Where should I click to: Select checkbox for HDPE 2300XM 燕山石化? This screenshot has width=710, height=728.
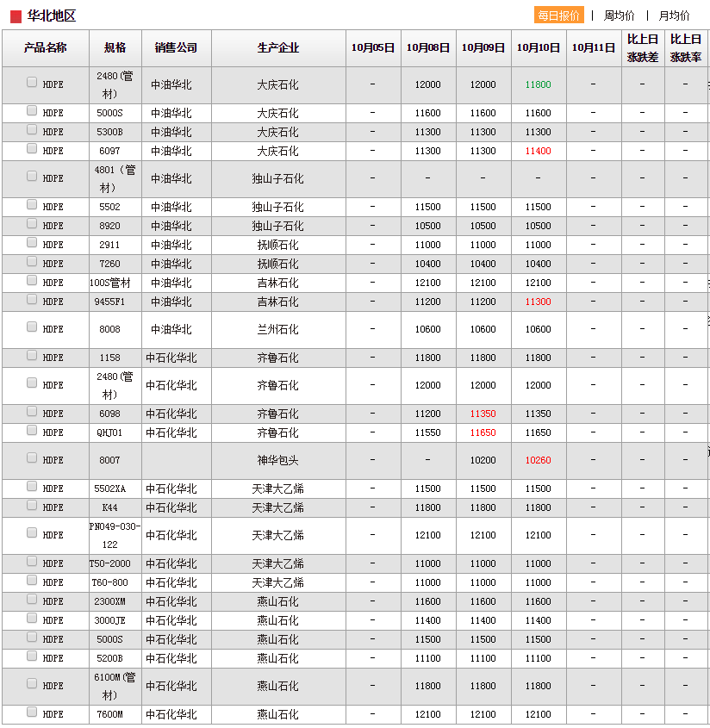tap(32, 600)
